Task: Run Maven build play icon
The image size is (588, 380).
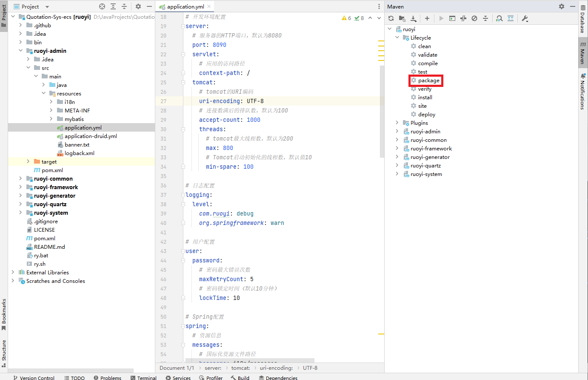Action: pos(441,18)
